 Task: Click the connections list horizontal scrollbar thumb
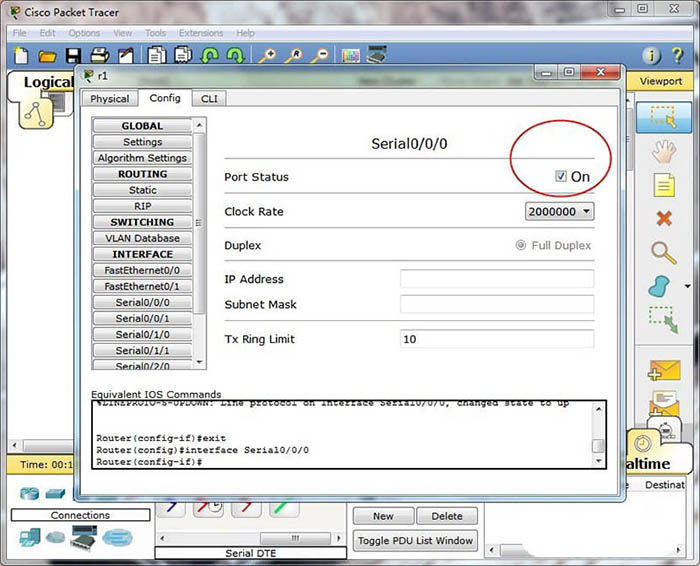pyautogui.click(x=295, y=538)
